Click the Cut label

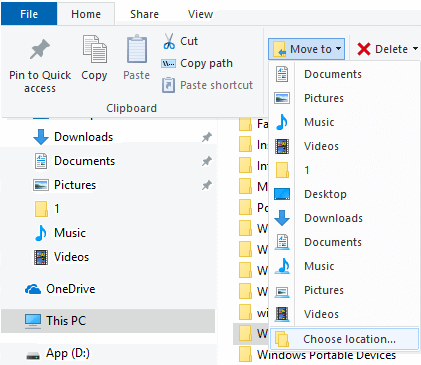point(189,41)
